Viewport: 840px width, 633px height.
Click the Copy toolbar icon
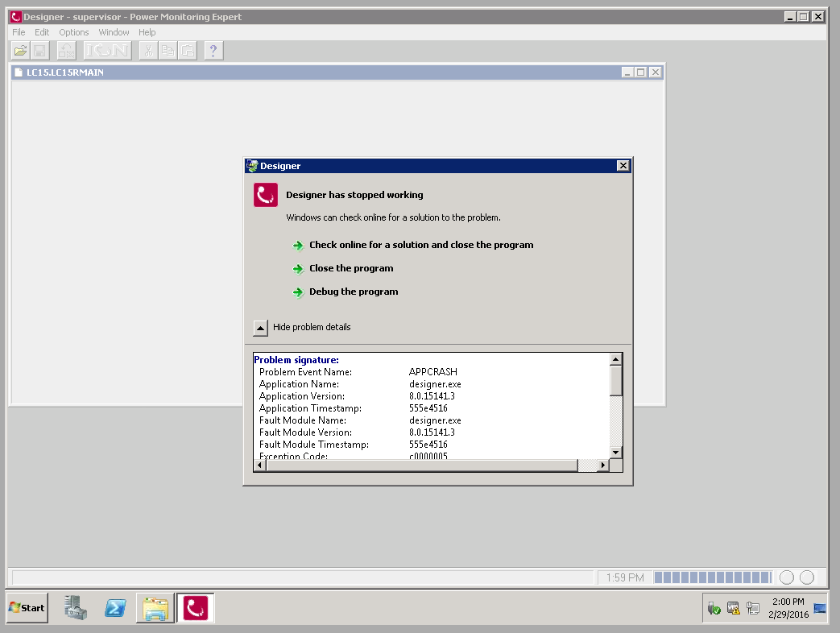click(168, 51)
